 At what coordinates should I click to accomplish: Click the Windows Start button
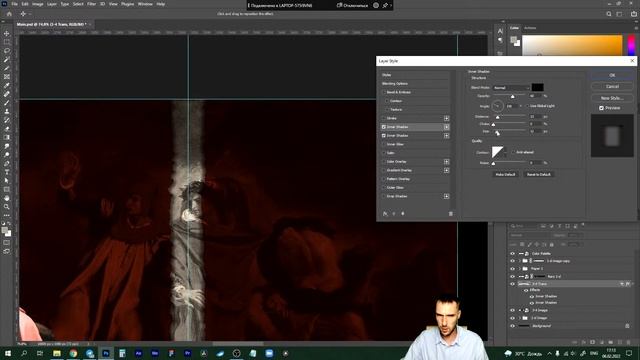pos(7,353)
